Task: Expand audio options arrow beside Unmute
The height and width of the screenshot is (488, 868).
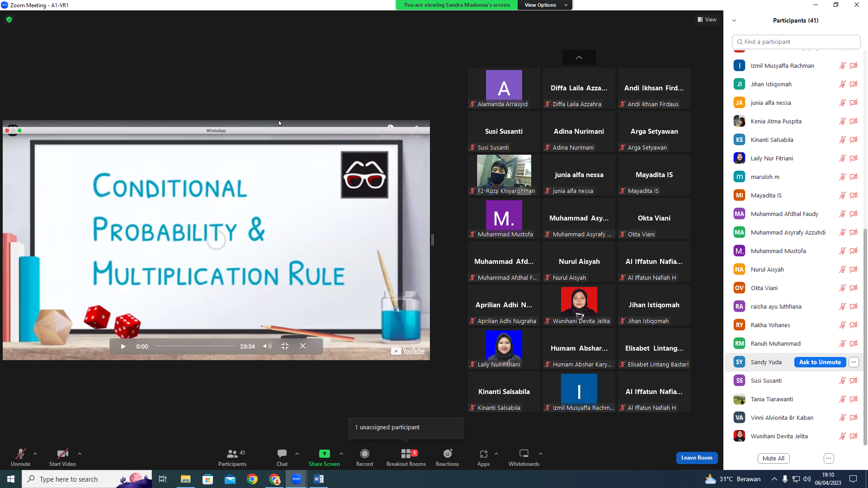Action: coord(35,454)
